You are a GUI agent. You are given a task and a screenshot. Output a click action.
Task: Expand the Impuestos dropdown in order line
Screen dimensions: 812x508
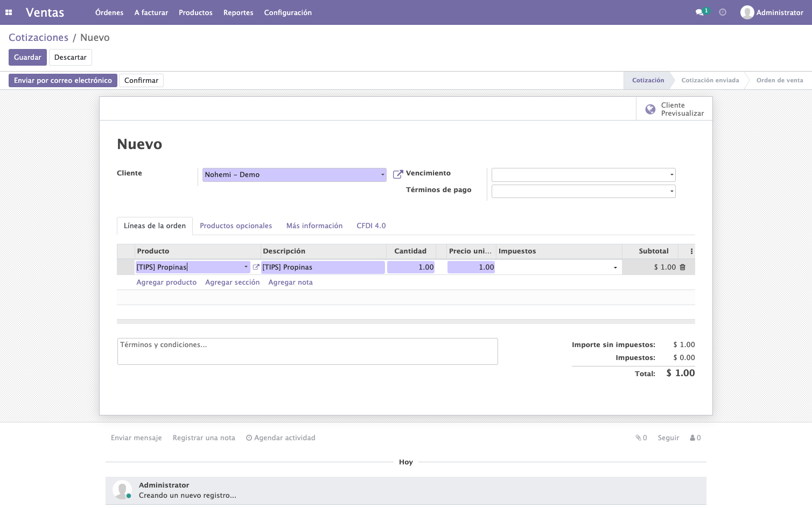pyautogui.click(x=615, y=267)
